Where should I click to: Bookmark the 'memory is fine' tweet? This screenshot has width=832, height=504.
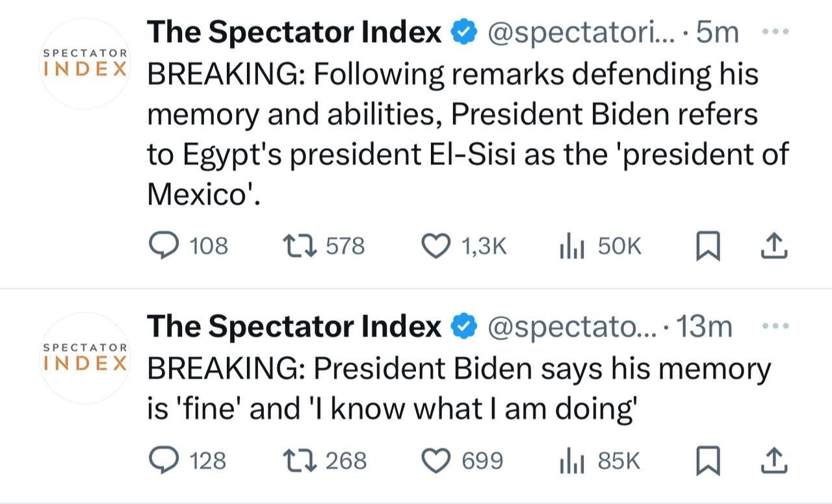click(707, 461)
